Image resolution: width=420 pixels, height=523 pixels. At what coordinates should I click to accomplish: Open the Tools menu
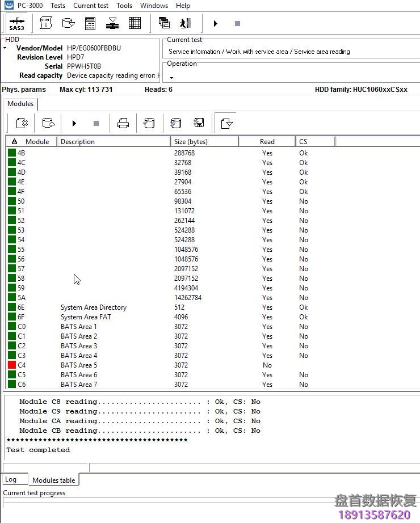[x=124, y=5]
